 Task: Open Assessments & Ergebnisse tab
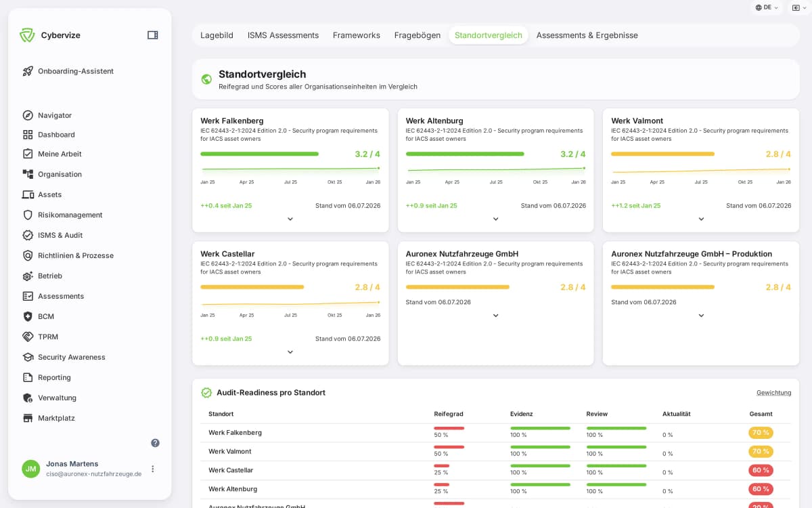(587, 35)
